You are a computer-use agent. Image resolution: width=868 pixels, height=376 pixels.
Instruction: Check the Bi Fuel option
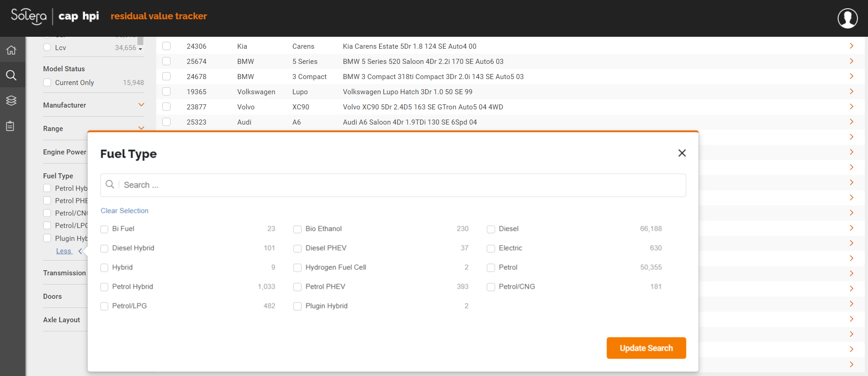[104, 229]
